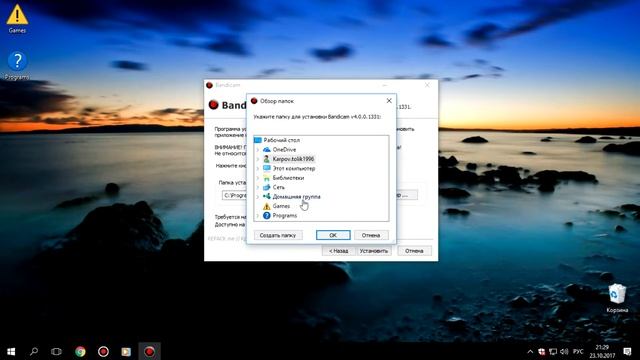Click the Установить button in the installer
This screenshot has height=360, width=640.
373,251
